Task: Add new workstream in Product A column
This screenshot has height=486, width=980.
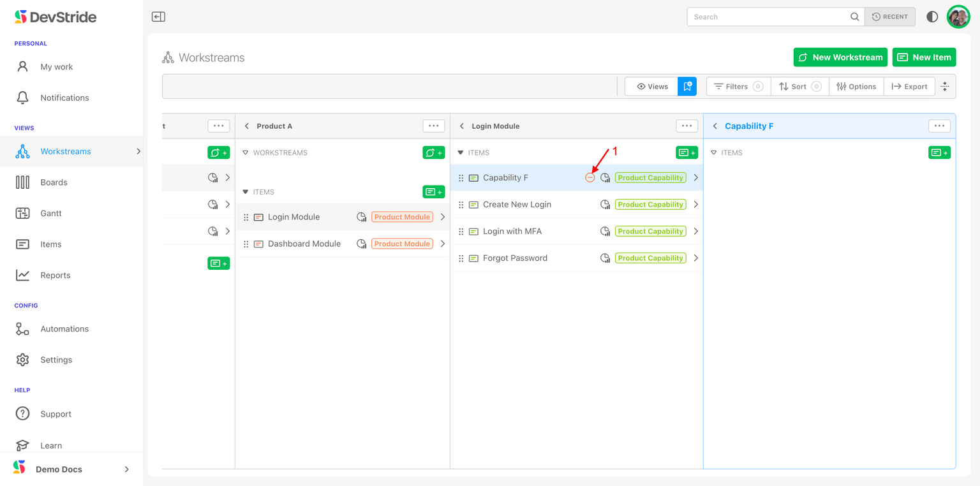Action: 433,153
